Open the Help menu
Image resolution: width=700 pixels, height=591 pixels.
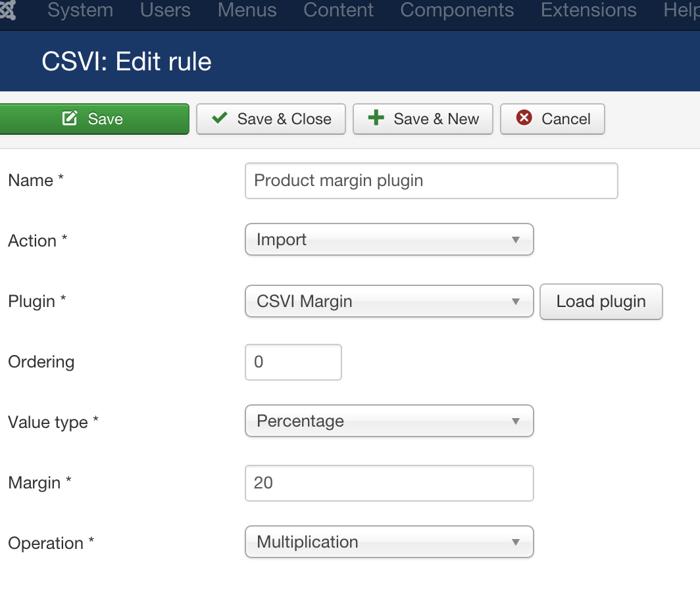click(x=682, y=10)
